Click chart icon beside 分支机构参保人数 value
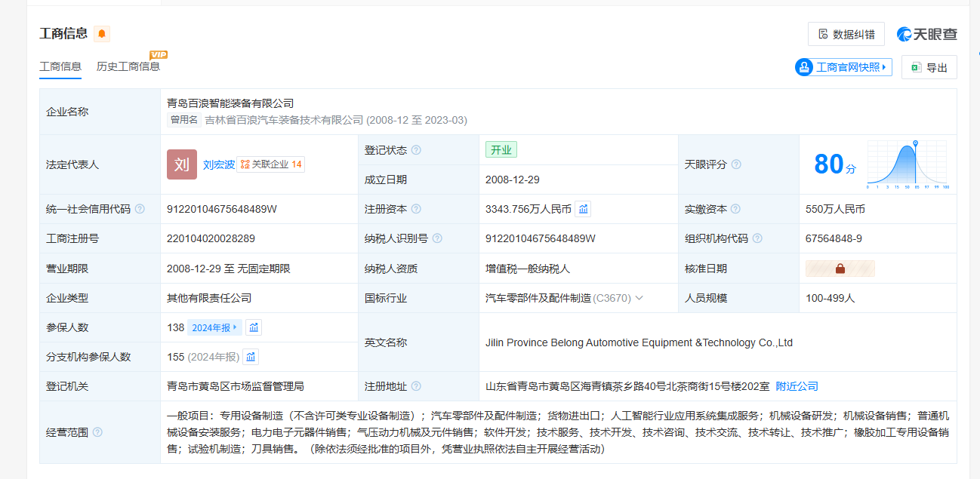 click(251, 357)
